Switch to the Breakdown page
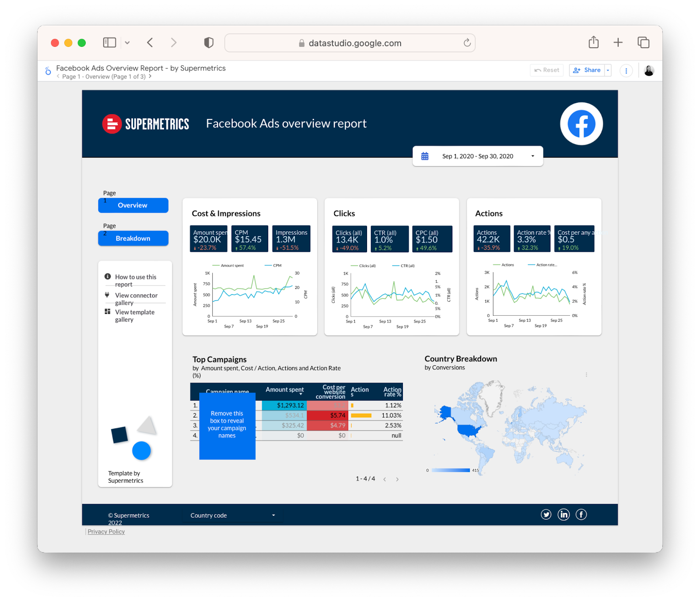This screenshot has width=700, height=602. (x=133, y=238)
